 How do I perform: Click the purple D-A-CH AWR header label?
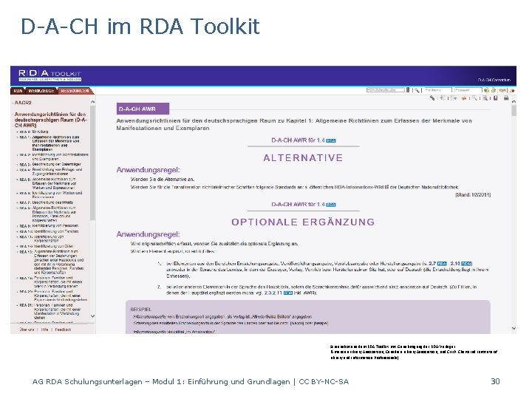(143, 109)
